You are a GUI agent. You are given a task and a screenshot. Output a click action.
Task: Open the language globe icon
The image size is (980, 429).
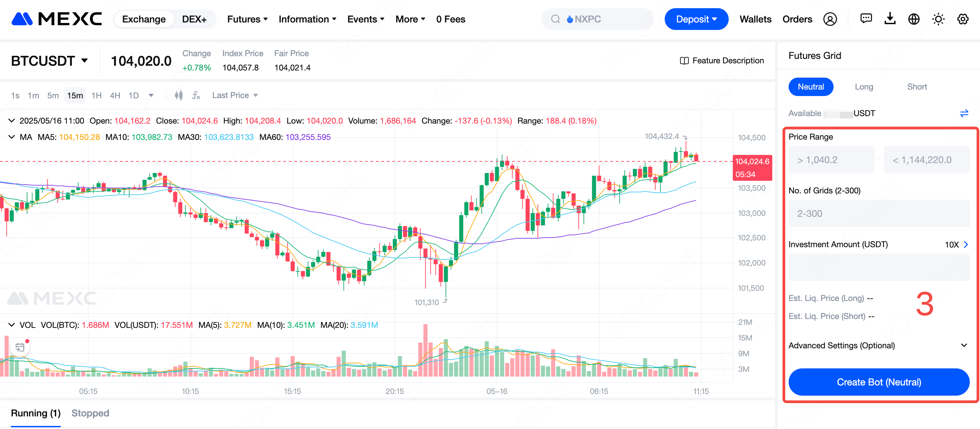[914, 19]
